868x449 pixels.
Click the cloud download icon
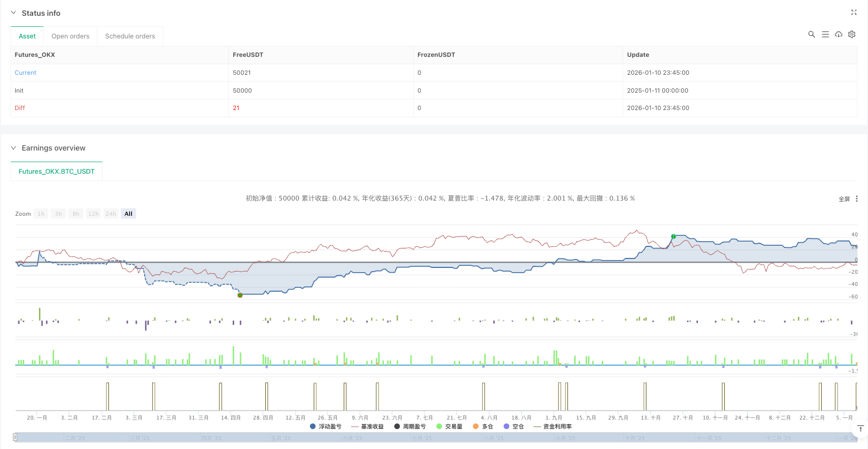click(839, 34)
